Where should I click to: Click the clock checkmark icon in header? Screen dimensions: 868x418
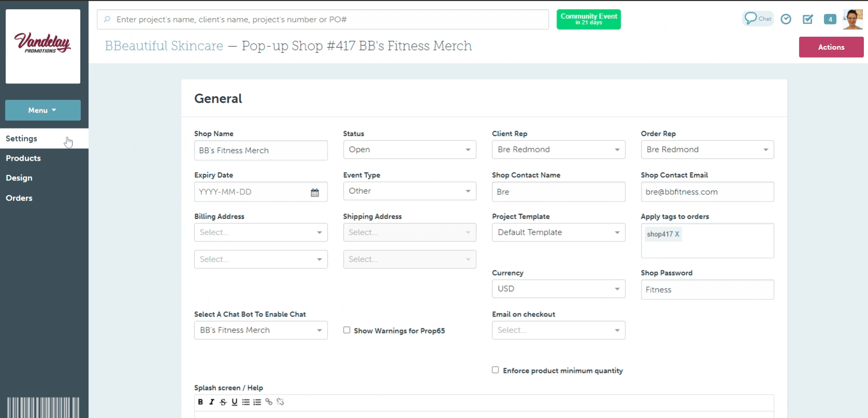(x=786, y=19)
